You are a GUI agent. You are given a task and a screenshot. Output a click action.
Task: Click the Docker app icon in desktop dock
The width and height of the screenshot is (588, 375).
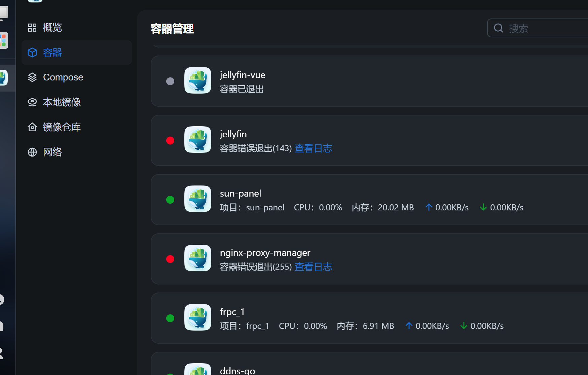pyautogui.click(x=3, y=78)
